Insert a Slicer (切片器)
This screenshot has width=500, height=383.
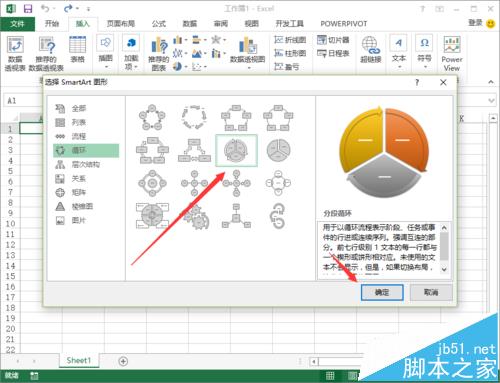(x=333, y=40)
